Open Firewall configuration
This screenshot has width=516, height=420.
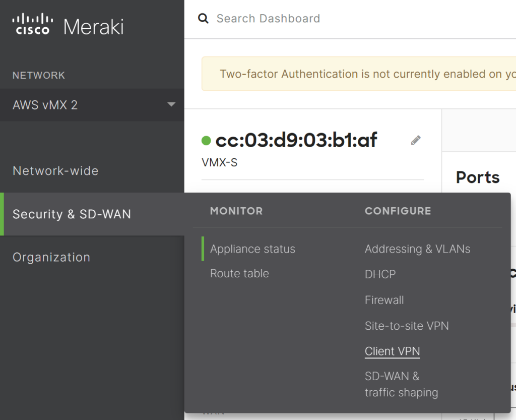pos(384,300)
